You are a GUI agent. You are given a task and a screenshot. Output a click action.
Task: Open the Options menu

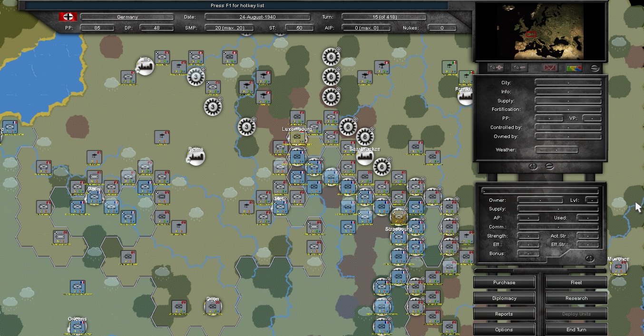click(504, 330)
